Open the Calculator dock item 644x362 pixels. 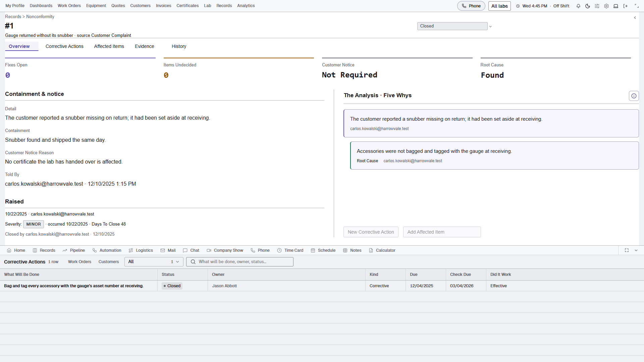point(382,250)
